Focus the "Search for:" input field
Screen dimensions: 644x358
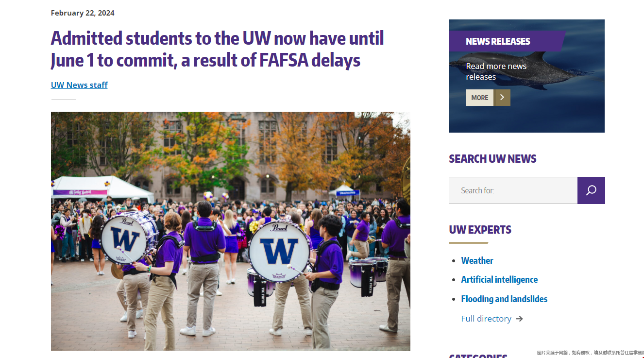click(x=513, y=190)
